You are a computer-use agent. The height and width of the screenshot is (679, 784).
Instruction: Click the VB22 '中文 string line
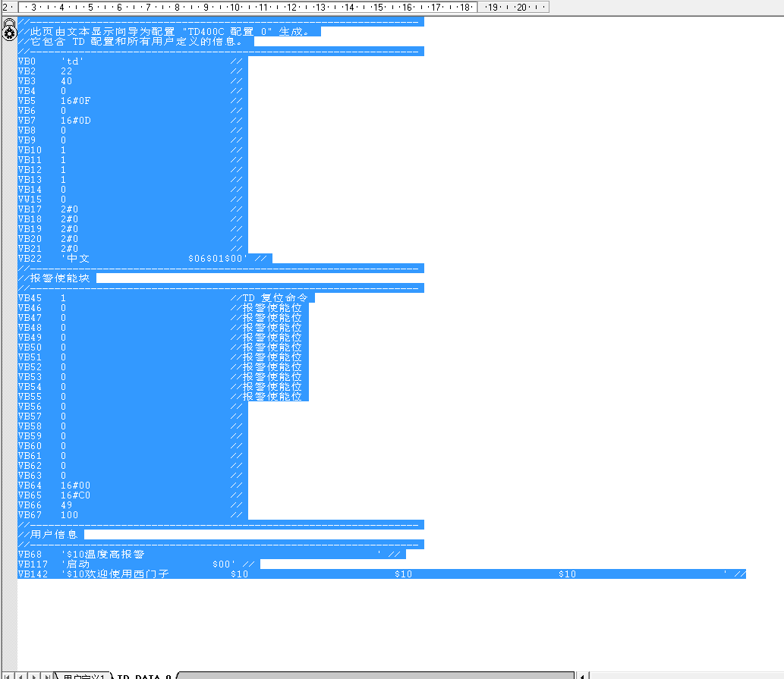click(x=145, y=258)
